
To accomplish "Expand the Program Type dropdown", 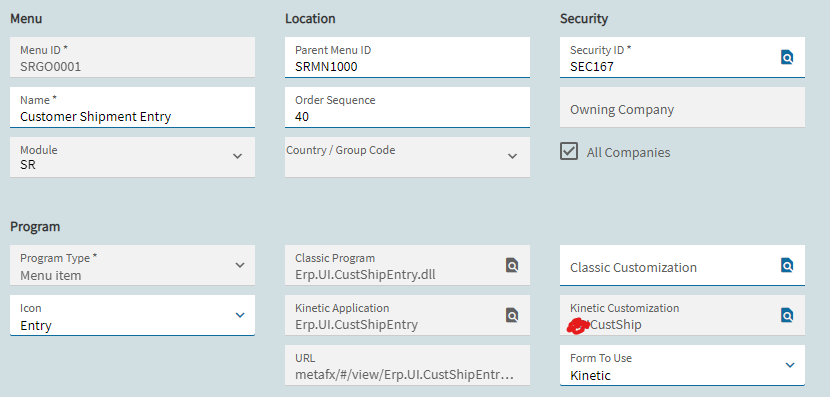I will tap(240, 265).
